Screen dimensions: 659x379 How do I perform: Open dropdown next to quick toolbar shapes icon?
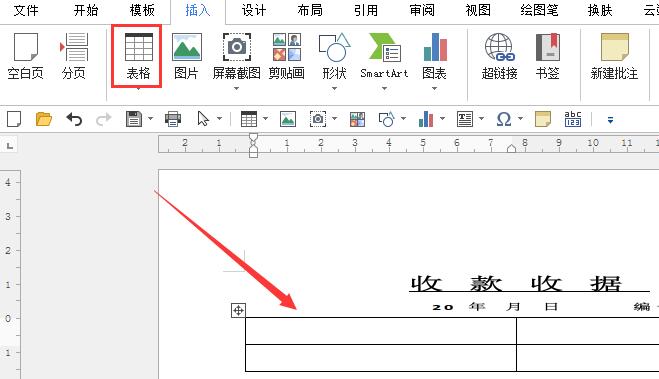(403, 119)
